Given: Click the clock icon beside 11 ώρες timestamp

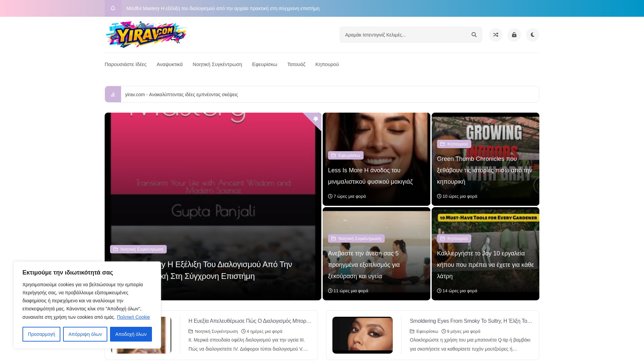Looking at the screenshot, I should (x=330, y=291).
